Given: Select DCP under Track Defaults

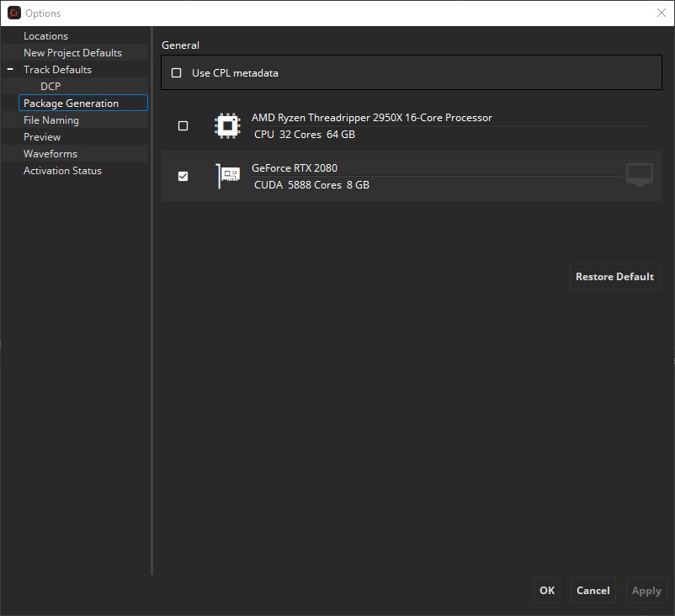Looking at the screenshot, I should tap(50, 87).
